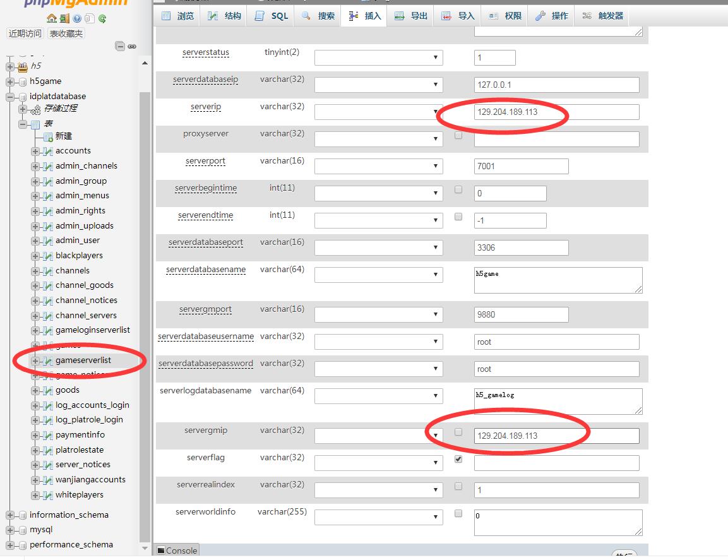Click the tables group grid icon

(x=35, y=124)
